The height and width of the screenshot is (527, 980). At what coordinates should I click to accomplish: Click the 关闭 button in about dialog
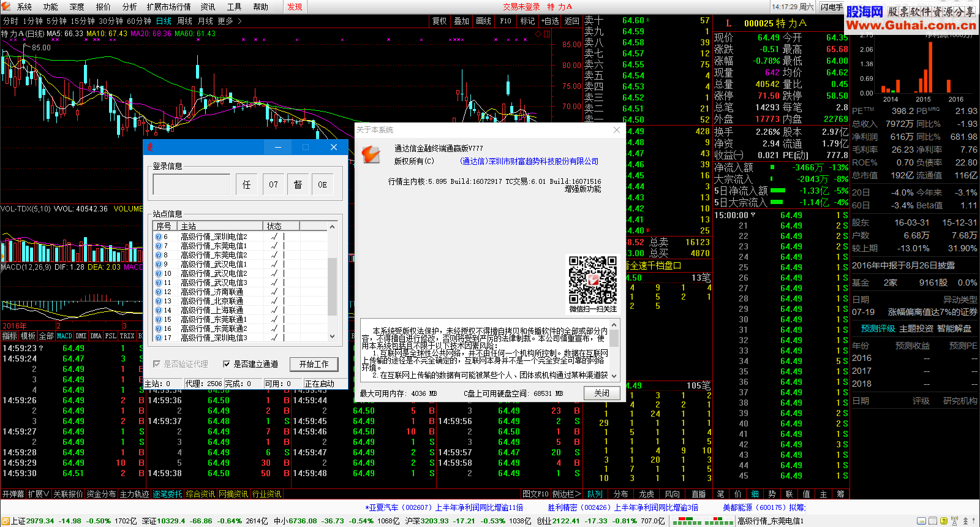pyautogui.click(x=602, y=393)
